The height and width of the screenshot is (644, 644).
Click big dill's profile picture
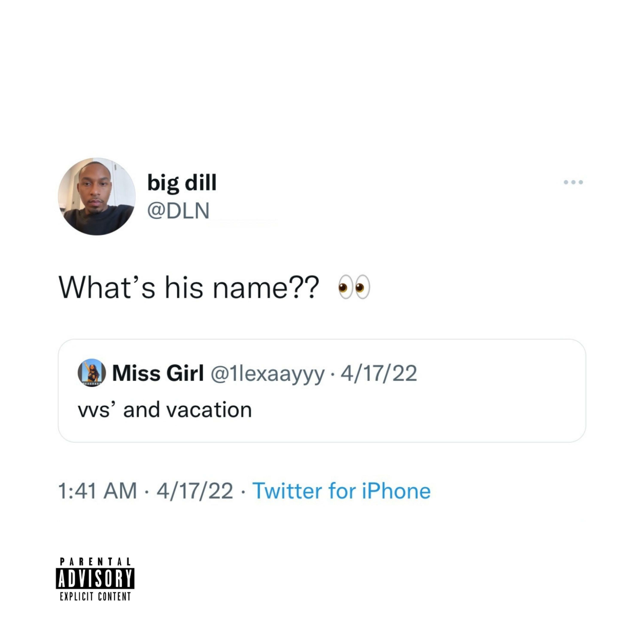click(x=97, y=196)
